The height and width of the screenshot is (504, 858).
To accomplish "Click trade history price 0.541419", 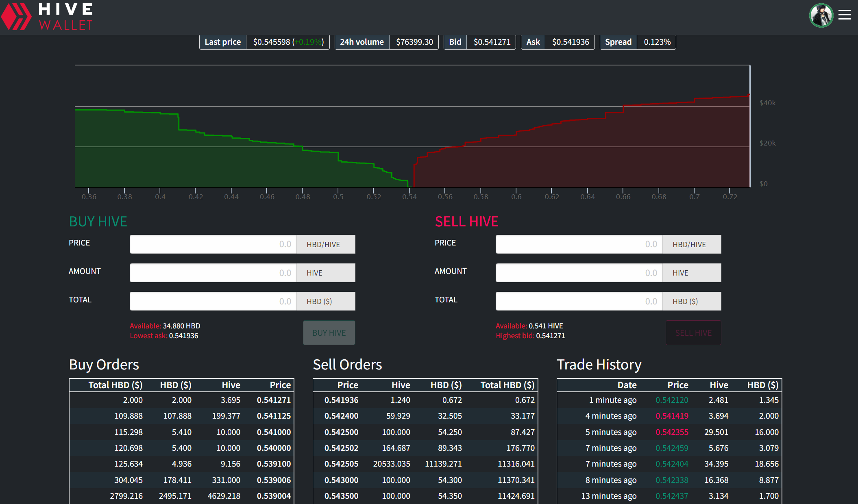I will 672,416.
